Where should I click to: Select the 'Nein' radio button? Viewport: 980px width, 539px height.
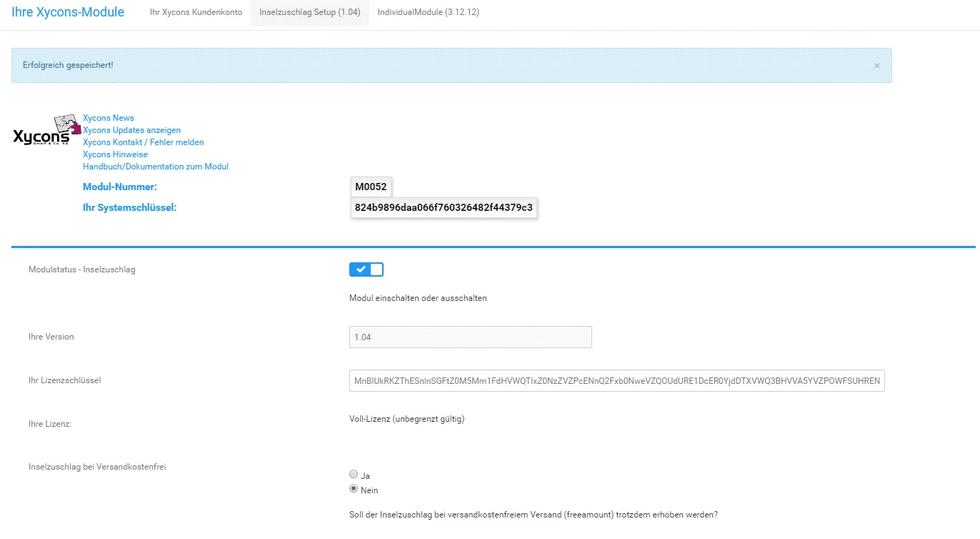[x=354, y=489]
